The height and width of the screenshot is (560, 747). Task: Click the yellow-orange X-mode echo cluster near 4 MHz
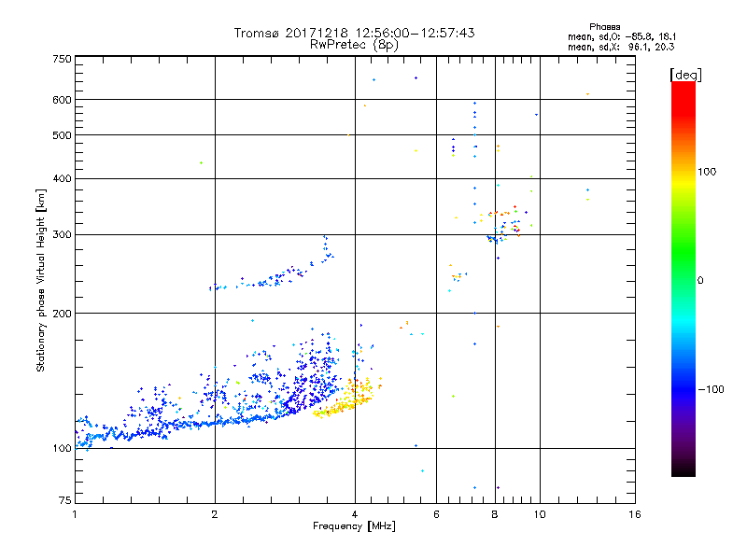point(346,399)
